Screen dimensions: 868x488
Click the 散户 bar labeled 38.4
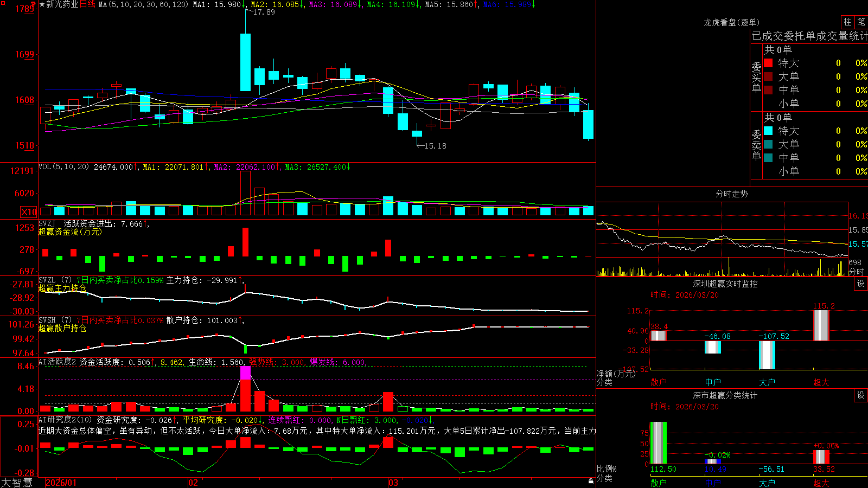tap(659, 335)
